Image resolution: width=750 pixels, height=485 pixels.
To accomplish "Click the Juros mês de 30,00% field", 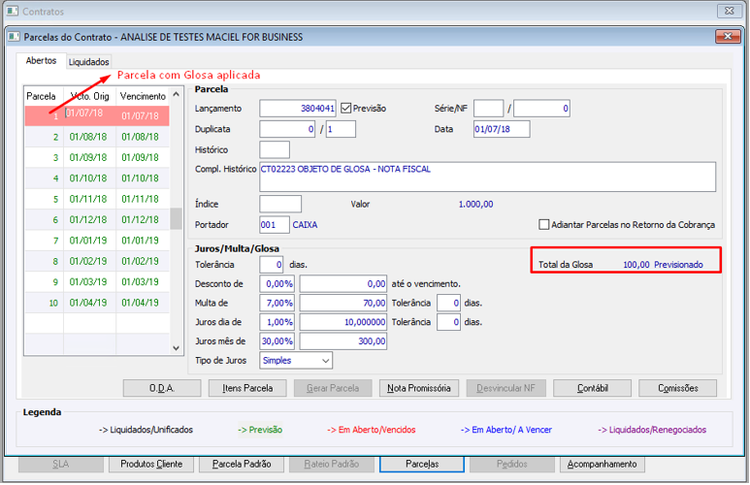I will pyautogui.click(x=277, y=342).
